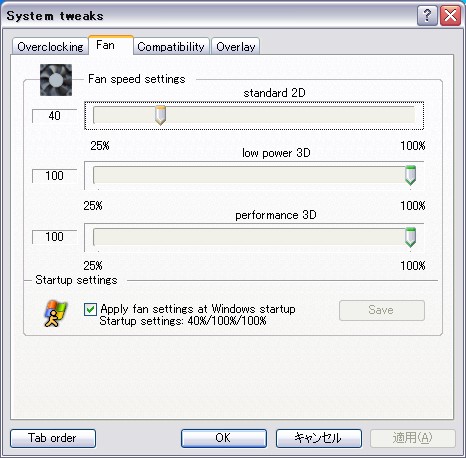Open the Compatibility tab
This screenshot has height=458, width=466.
pos(171,46)
